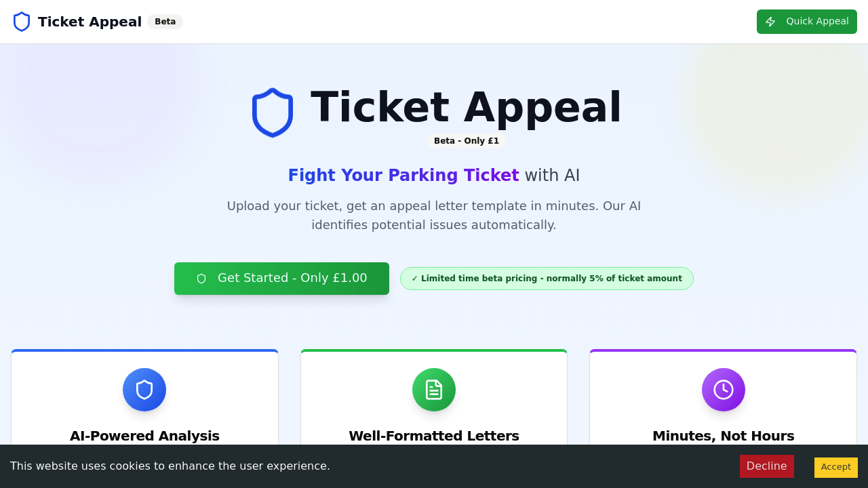Click the shield logo in the header
This screenshot has height=488, width=868.
tap(22, 21)
